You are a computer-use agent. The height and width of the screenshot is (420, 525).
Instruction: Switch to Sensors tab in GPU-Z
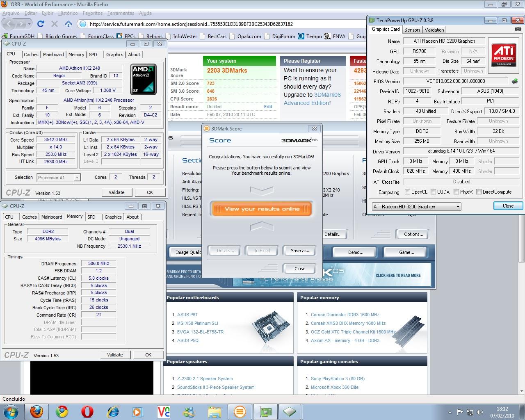click(412, 30)
